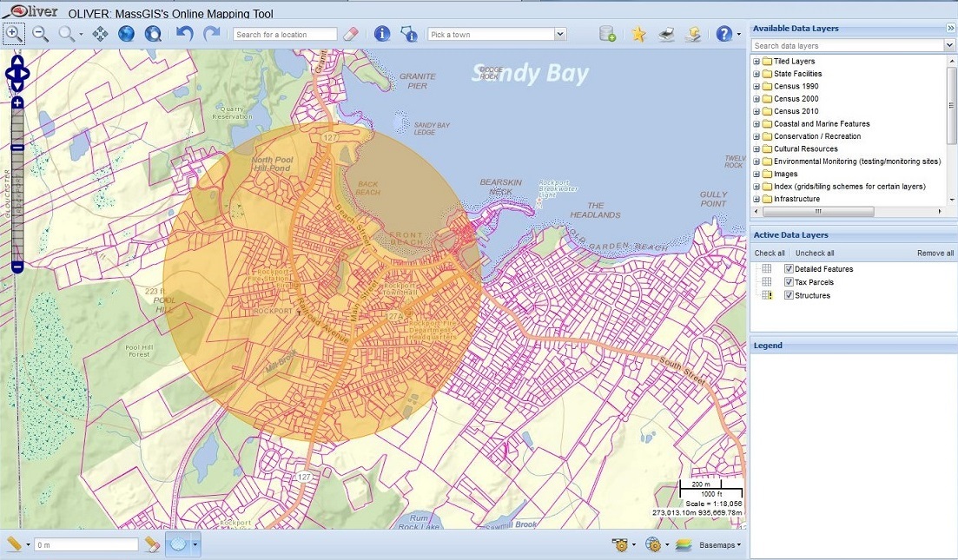Click the bookmark star icon
Viewport: 958px width, 560px height.
[638, 34]
